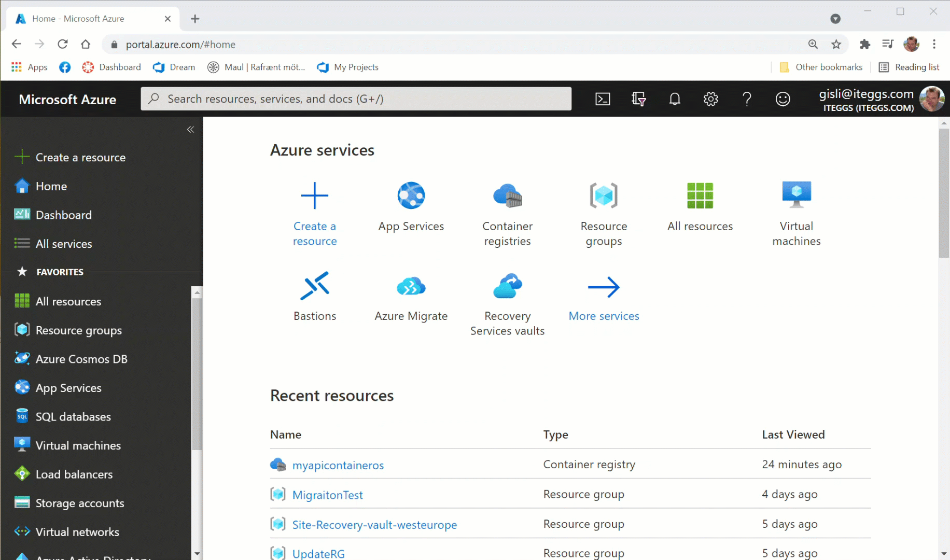The width and height of the screenshot is (950, 560).
Task: Open the MigraitonTest resource group
Action: click(x=327, y=495)
